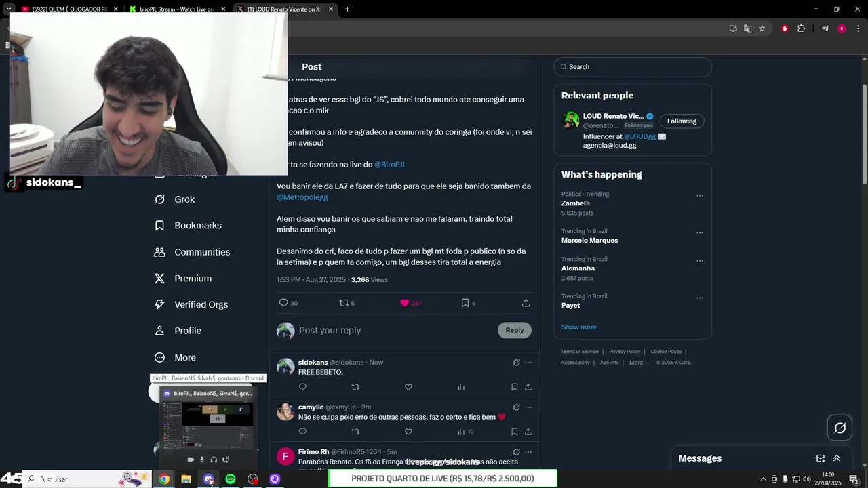Unlike the main post via pink heart
868x488 pixels.
405,303
